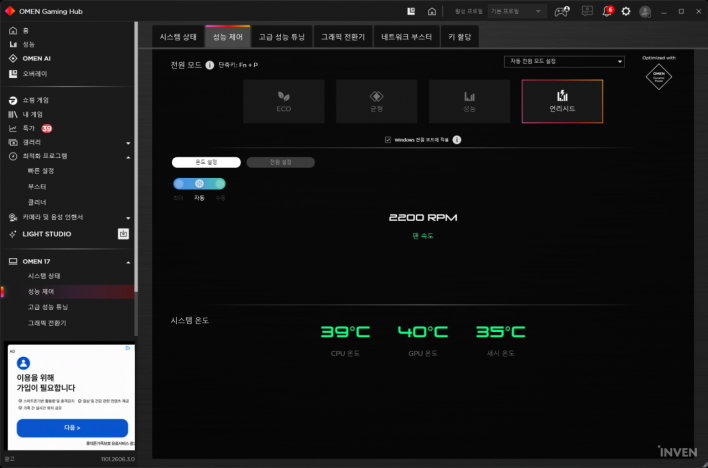Open 그래픽 전환기 under OMEN 17
This screenshot has height=468, width=708.
[x=47, y=323]
